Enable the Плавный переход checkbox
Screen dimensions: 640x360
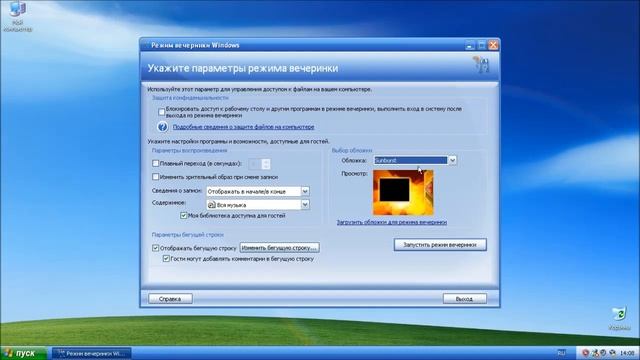point(156,163)
